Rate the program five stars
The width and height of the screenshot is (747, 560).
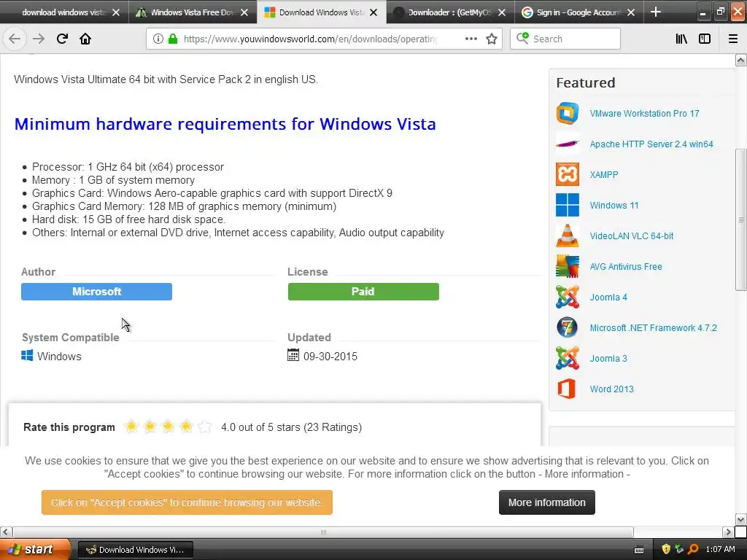point(204,427)
